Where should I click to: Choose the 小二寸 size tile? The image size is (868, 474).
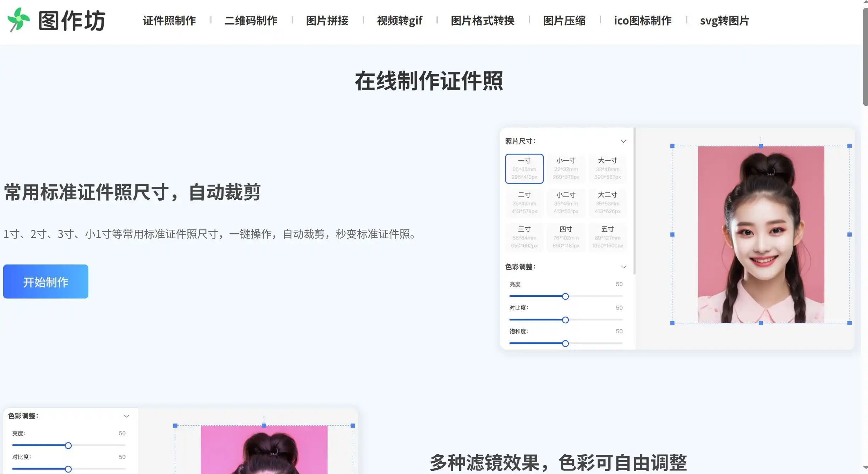tap(566, 203)
